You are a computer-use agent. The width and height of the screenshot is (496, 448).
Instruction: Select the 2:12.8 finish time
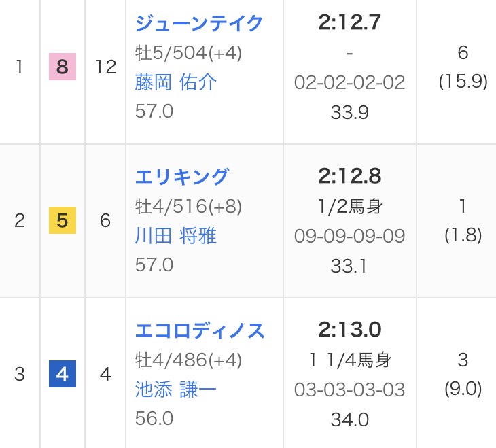point(349,177)
